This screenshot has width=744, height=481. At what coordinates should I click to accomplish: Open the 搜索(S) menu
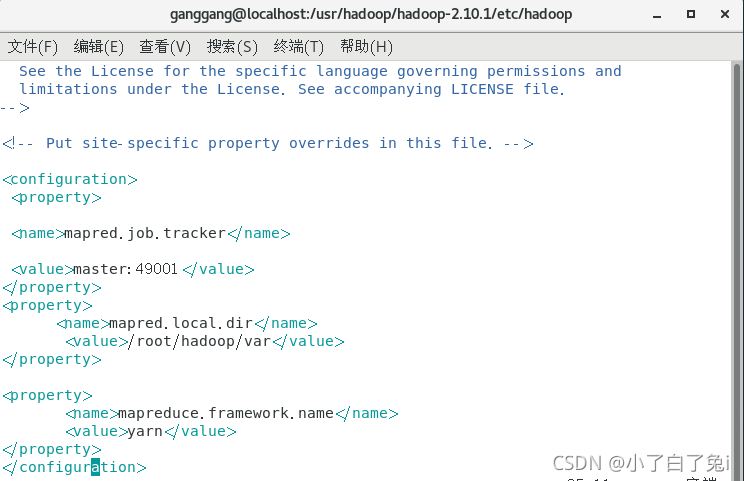point(232,47)
